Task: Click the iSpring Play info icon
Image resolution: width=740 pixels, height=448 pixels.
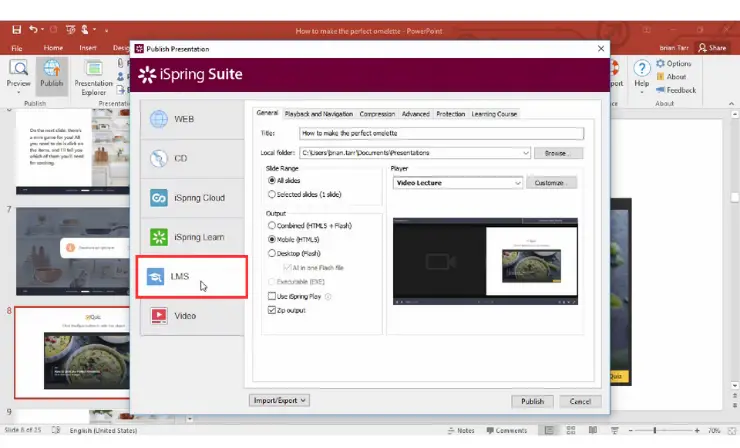Action: coord(328,296)
